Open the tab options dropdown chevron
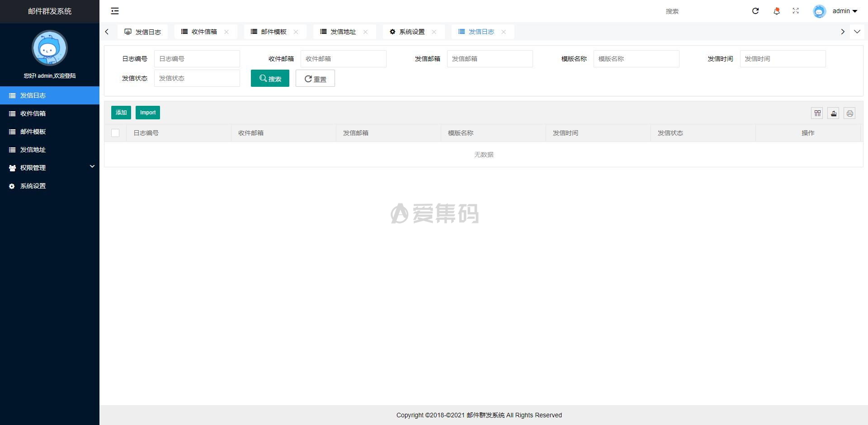The height and width of the screenshot is (425, 868). coord(857,32)
